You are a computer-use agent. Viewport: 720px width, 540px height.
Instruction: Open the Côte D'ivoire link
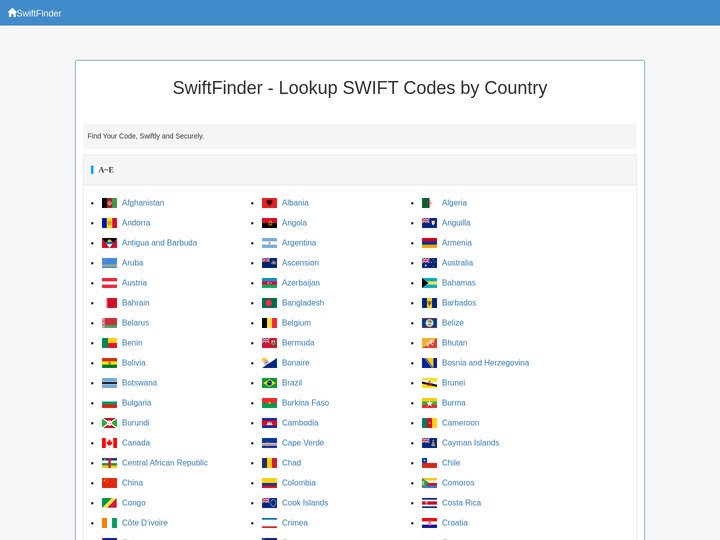tap(145, 523)
